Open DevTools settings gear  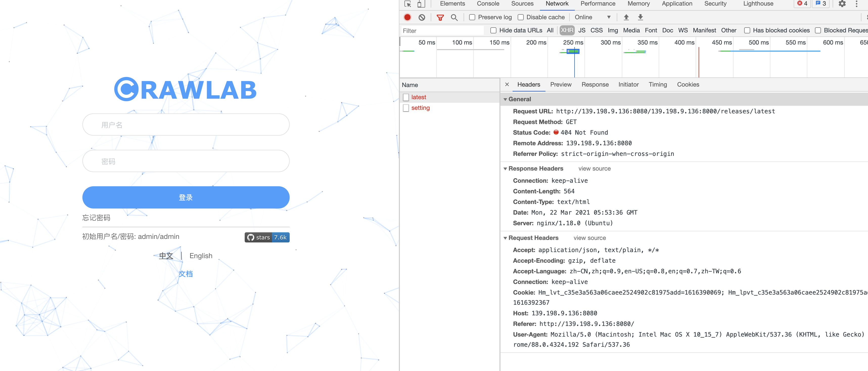tap(842, 4)
